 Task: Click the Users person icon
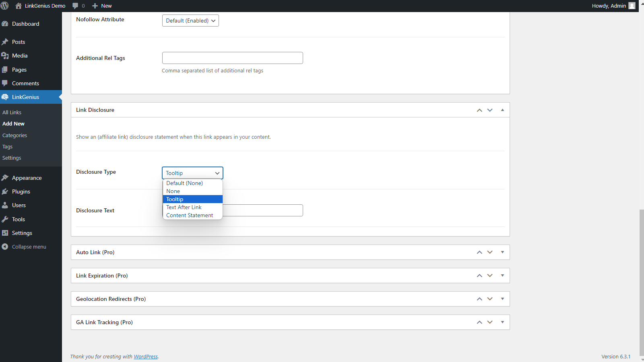[x=5, y=205]
